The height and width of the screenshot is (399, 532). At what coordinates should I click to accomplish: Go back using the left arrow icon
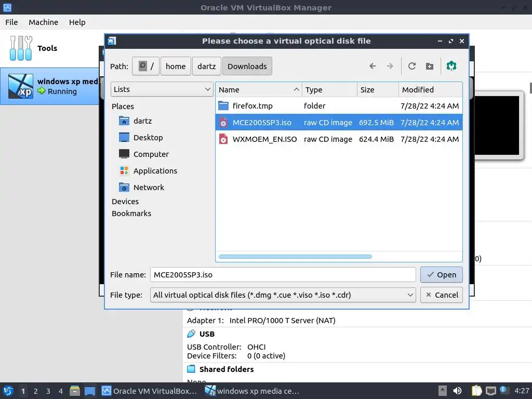373,66
